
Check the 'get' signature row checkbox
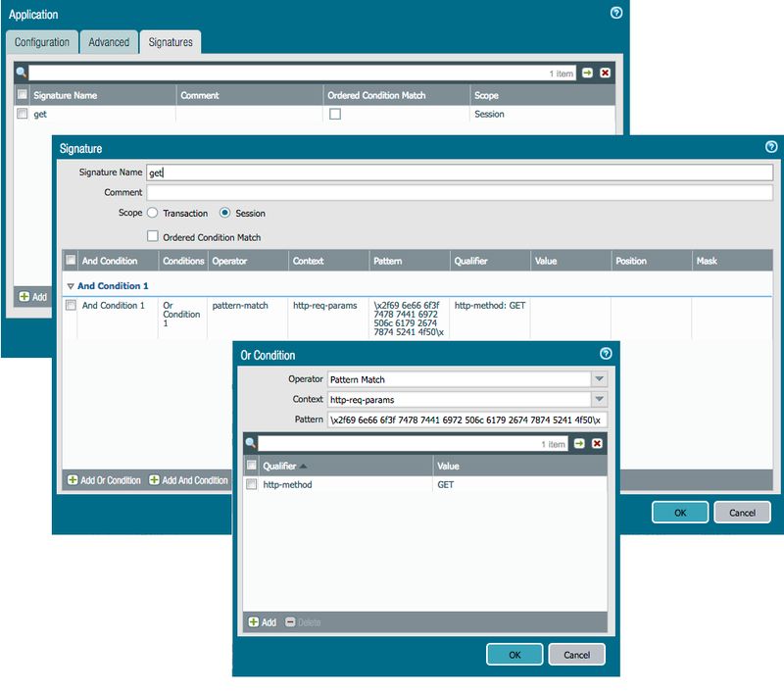click(x=22, y=114)
